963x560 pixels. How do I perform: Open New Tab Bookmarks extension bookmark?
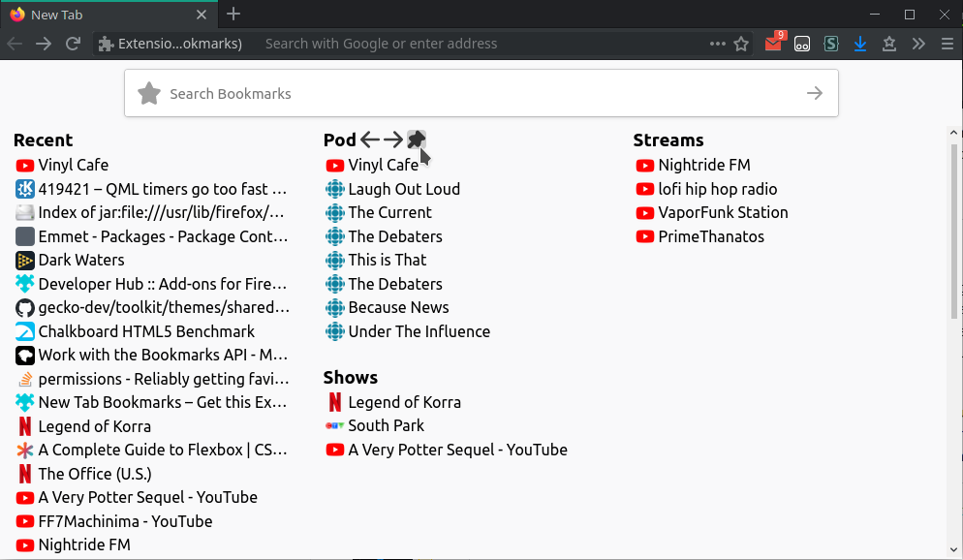coord(151,403)
